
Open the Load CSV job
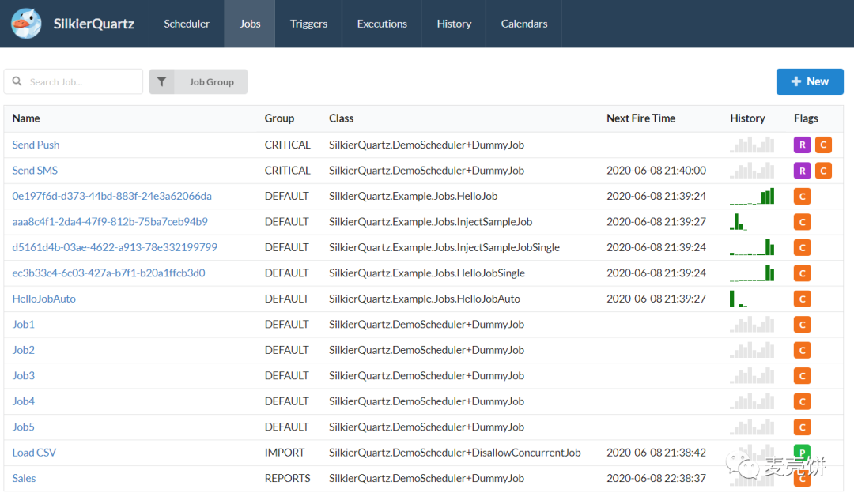coord(34,453)
